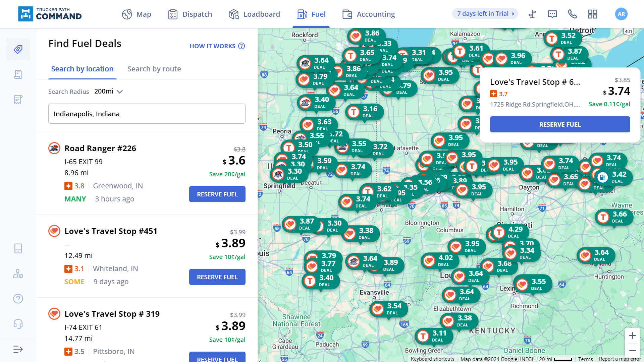Screen dimensions: 644x362
Task: Select the 3.16 TA deal map marker
Action: pos(365,112)
